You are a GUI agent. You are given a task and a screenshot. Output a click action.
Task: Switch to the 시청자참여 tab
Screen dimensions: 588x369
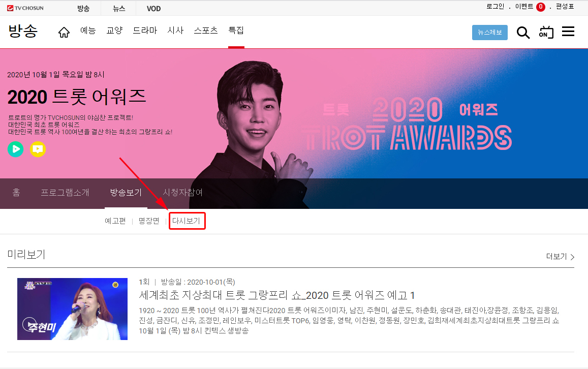[182, 192]
